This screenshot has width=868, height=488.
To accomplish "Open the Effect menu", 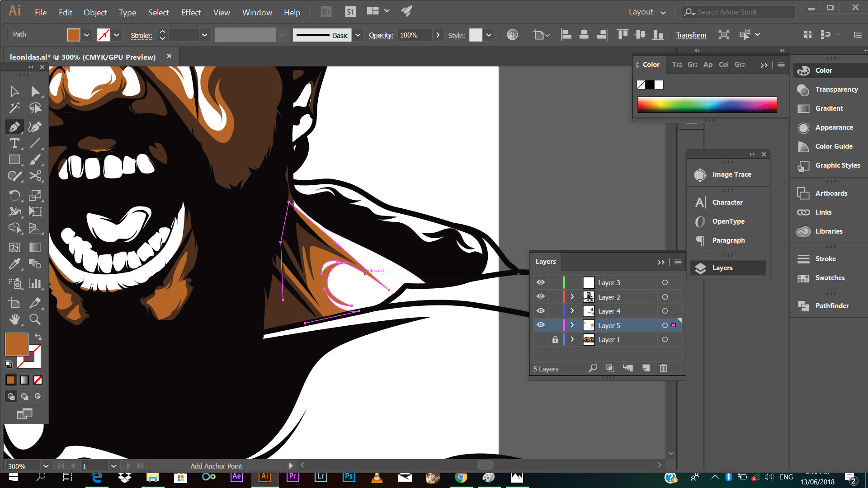I will coord(191,12).
